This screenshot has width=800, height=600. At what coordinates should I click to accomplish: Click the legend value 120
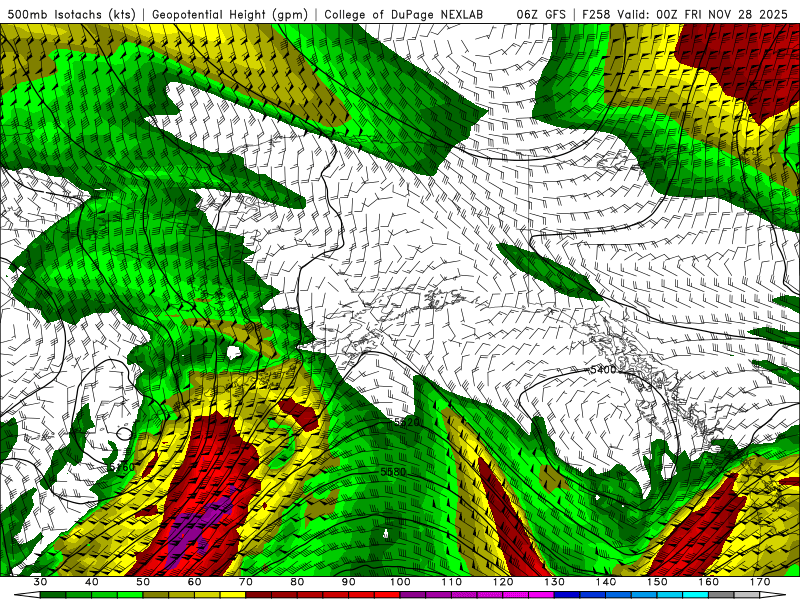503,582
